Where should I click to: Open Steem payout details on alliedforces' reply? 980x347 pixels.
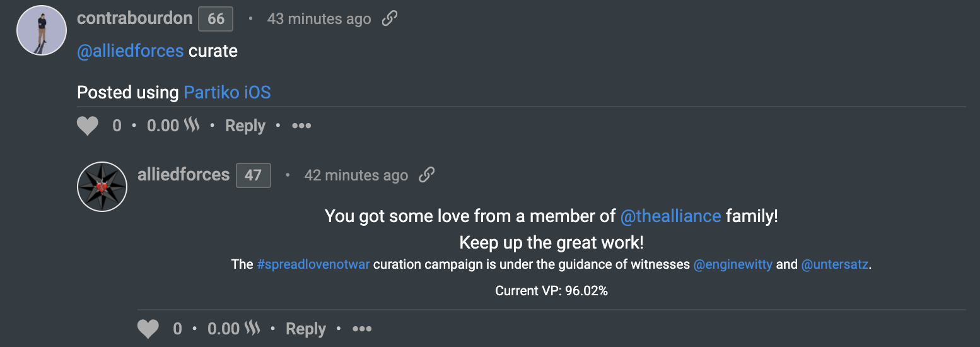point(234,329)
